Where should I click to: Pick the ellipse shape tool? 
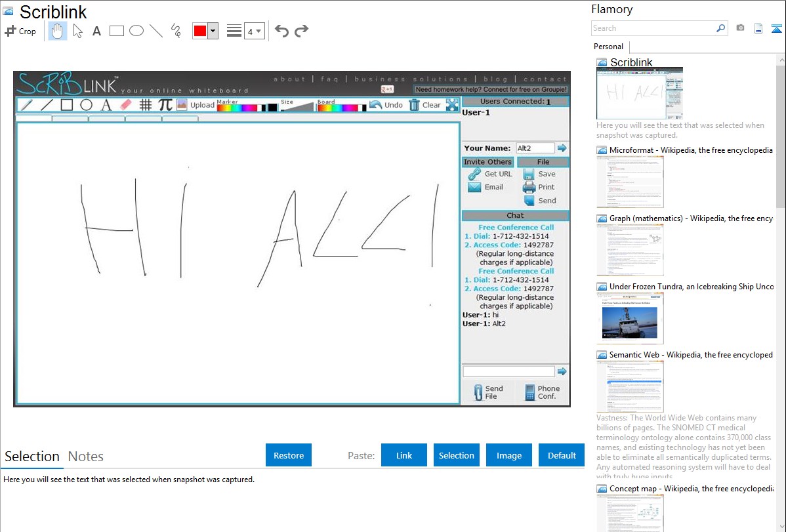coord(136,31)
